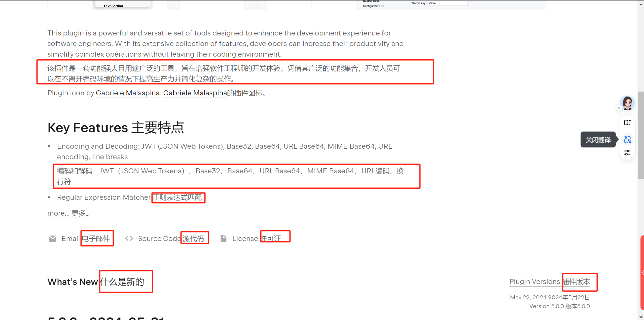Click the red side panel expand tab
The width and height of the screenshot is (644, 320).
pyautogui.click(x=642, y=272)
